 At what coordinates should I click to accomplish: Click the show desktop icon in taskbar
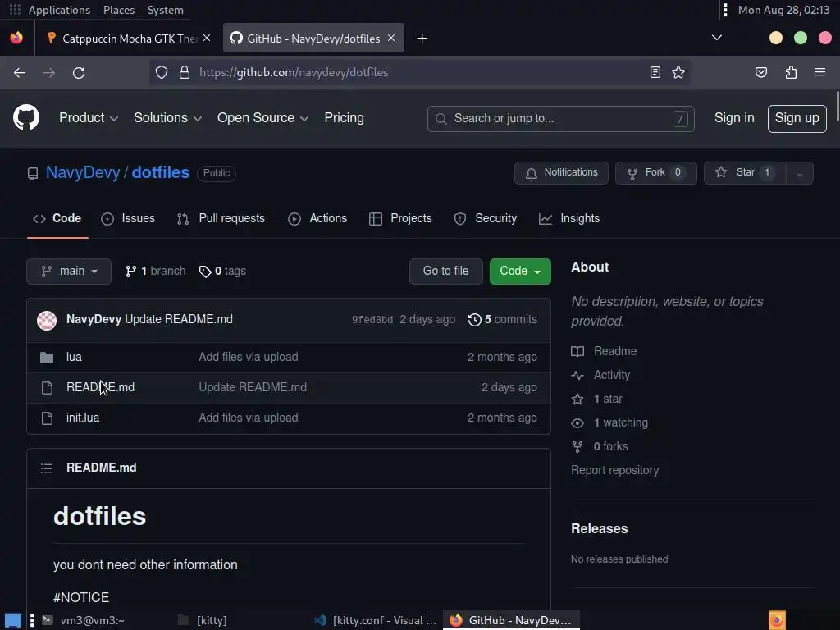[13, 620]
